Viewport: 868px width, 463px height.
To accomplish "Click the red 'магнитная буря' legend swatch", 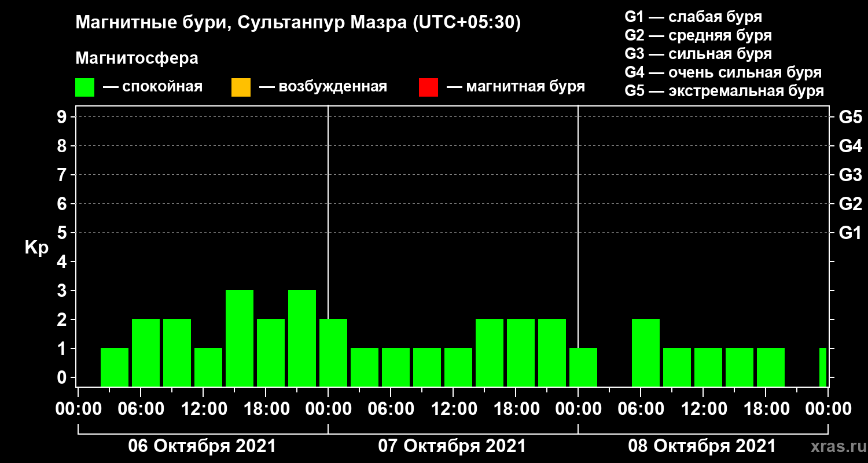I will tap(428, 87).
